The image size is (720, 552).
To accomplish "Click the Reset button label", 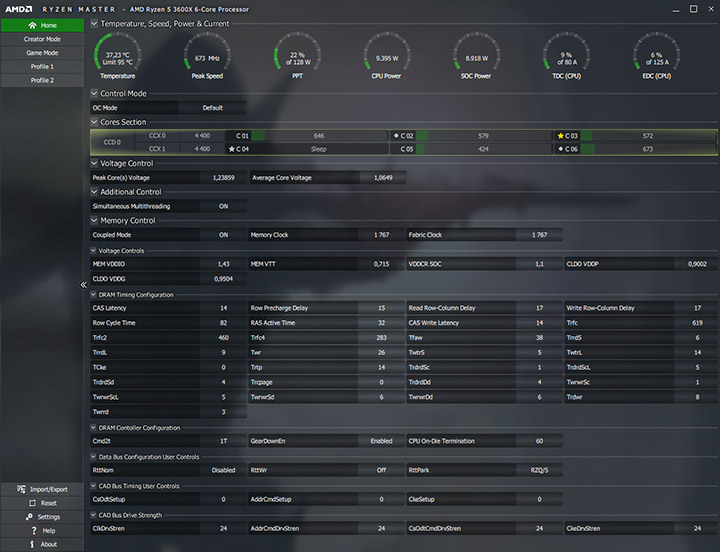I will [49, 503].
